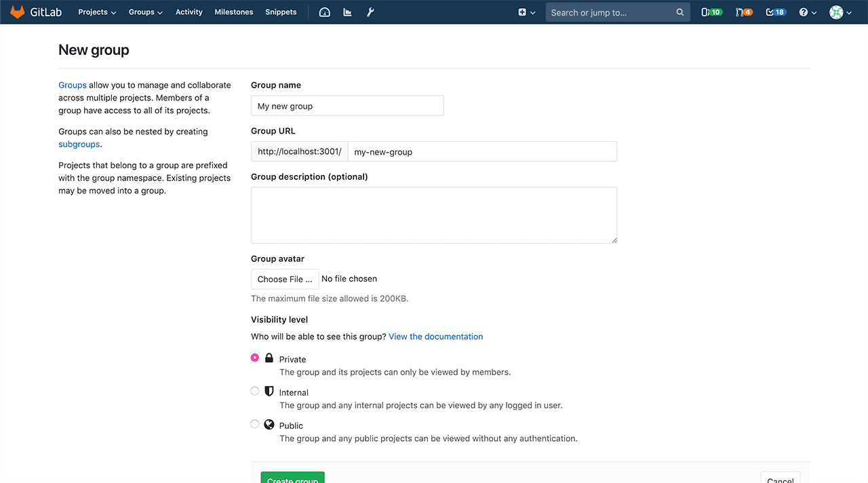Select the Public visibility radio button

(x=255, y=424)
